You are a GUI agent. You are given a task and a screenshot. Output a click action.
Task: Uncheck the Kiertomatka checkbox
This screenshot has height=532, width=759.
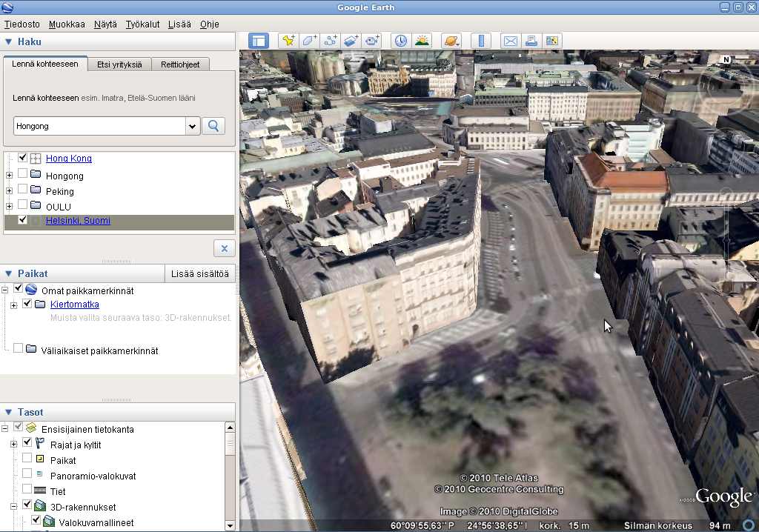(27, 304)
